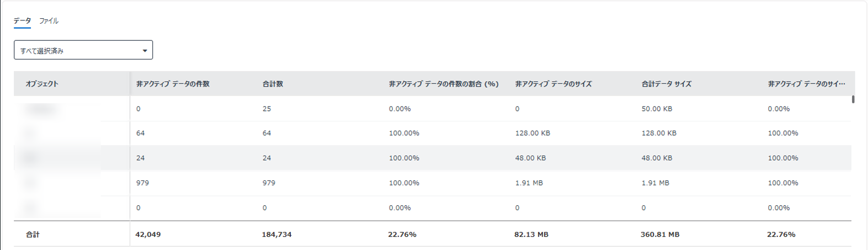Sort by the オブジェクト column header
The width and height of the screenshot is (868, 250).
42,84
